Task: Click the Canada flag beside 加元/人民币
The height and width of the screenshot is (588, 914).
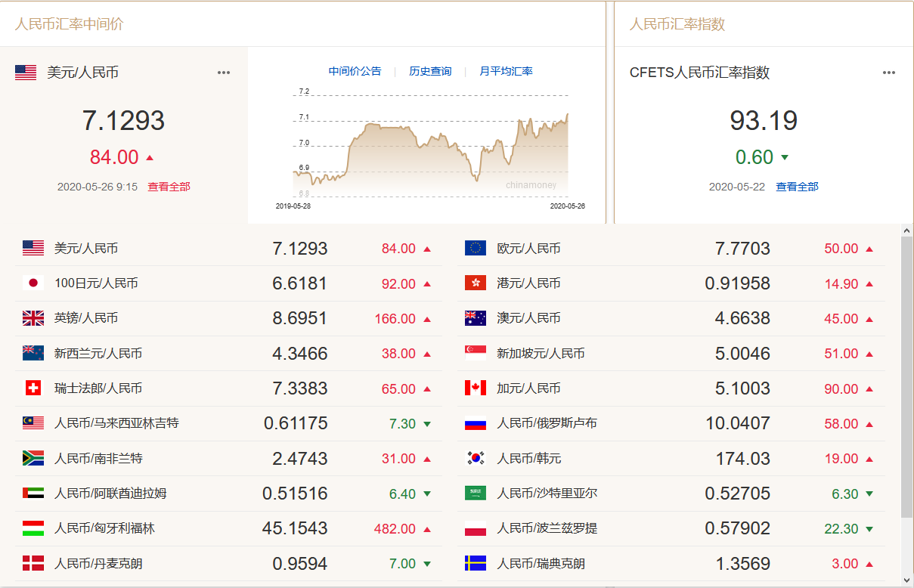Action: point(476,388)
